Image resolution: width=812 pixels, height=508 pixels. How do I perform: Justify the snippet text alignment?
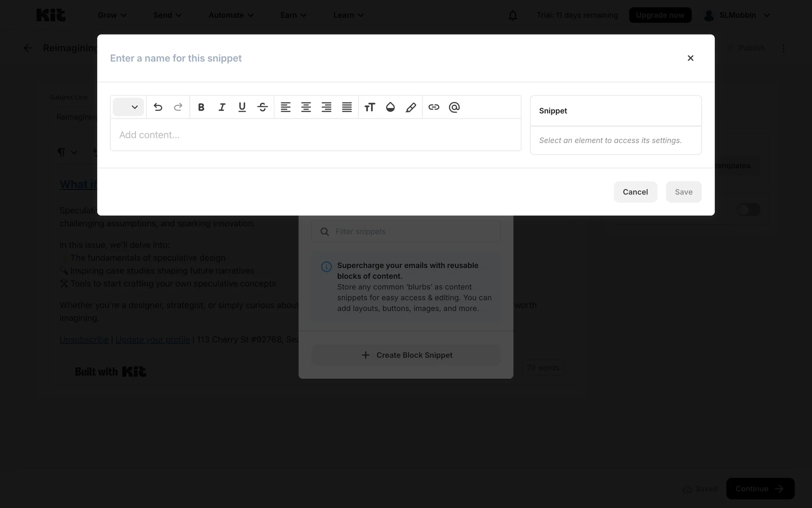pos(347,107)
